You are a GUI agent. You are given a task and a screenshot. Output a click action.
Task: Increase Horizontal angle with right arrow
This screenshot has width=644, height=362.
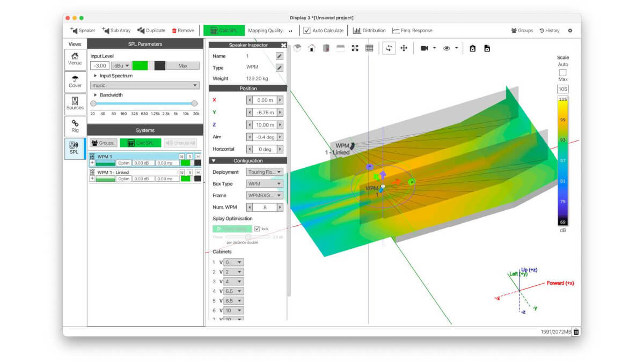tap(280, 149)
